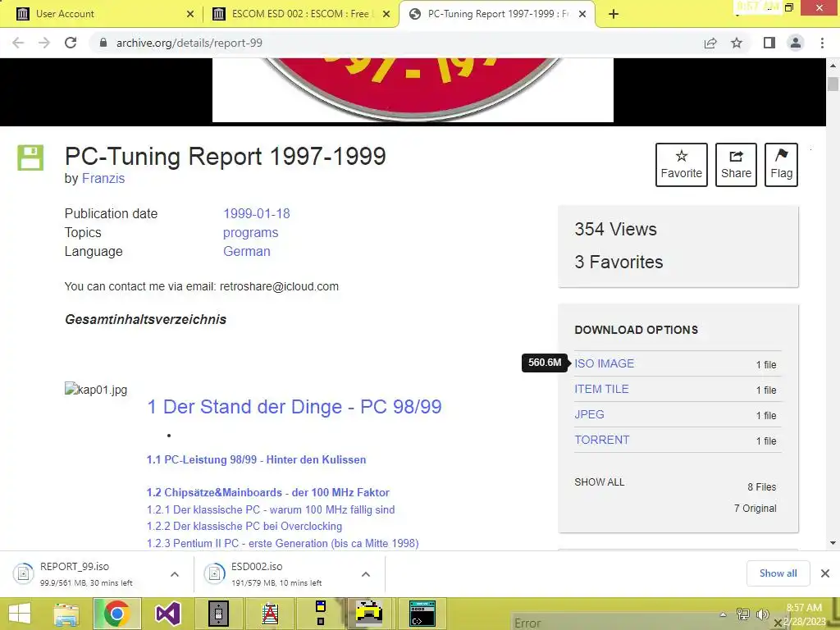840x630 pixels.
Task: Open the gray device taskbar icon
Action: [218, 614]
